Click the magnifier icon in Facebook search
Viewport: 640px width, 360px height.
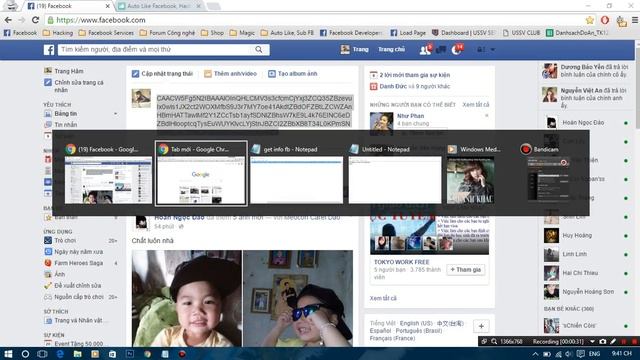pos(259,49)
